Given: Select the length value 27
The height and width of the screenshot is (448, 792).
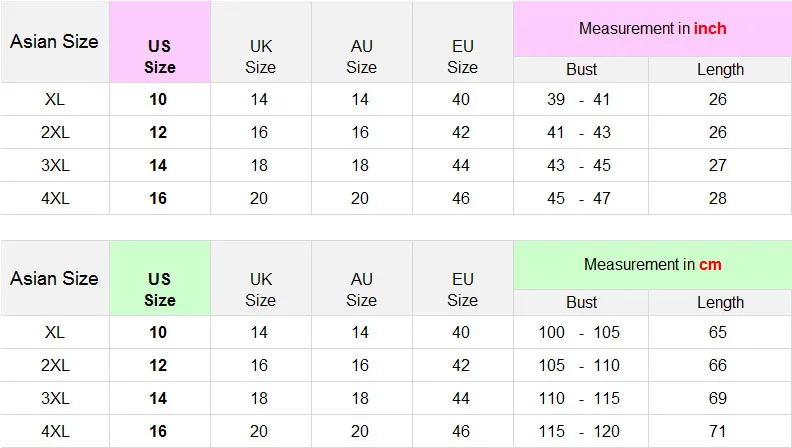Looking at the screenshot, I should (718, 165).
